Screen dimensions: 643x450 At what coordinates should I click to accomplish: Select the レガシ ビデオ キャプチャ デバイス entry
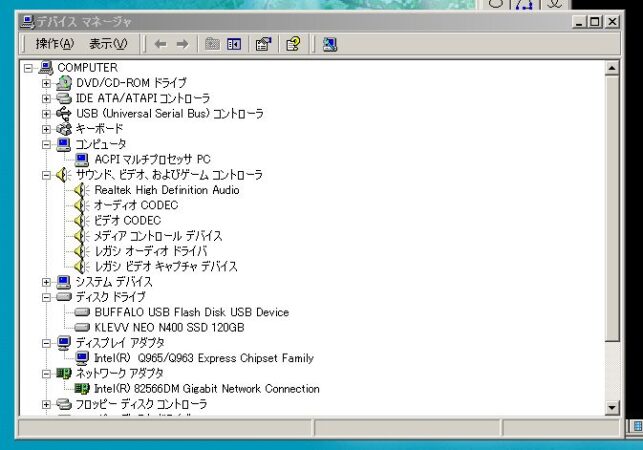165,267
